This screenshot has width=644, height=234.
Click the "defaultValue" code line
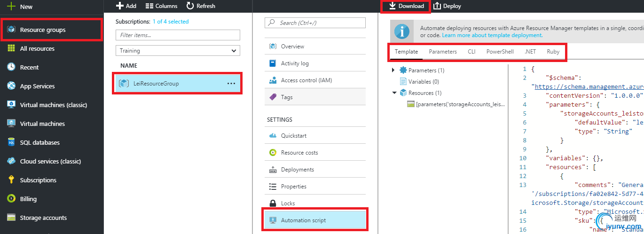coord(609,123)
